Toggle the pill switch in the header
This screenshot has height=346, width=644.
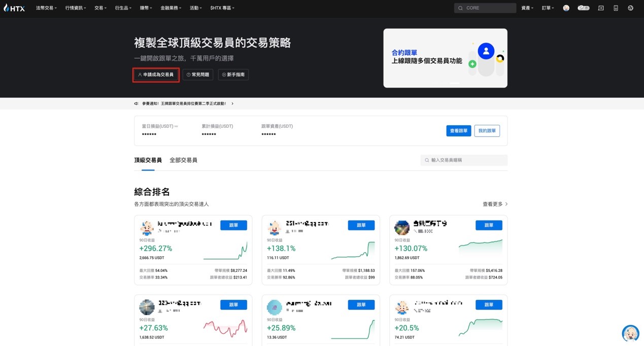coord(584,8)
